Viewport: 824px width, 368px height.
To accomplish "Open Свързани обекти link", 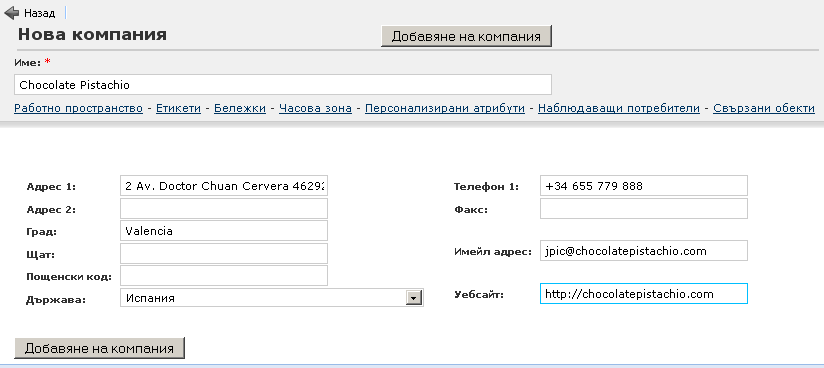I will tap(764, 108).
